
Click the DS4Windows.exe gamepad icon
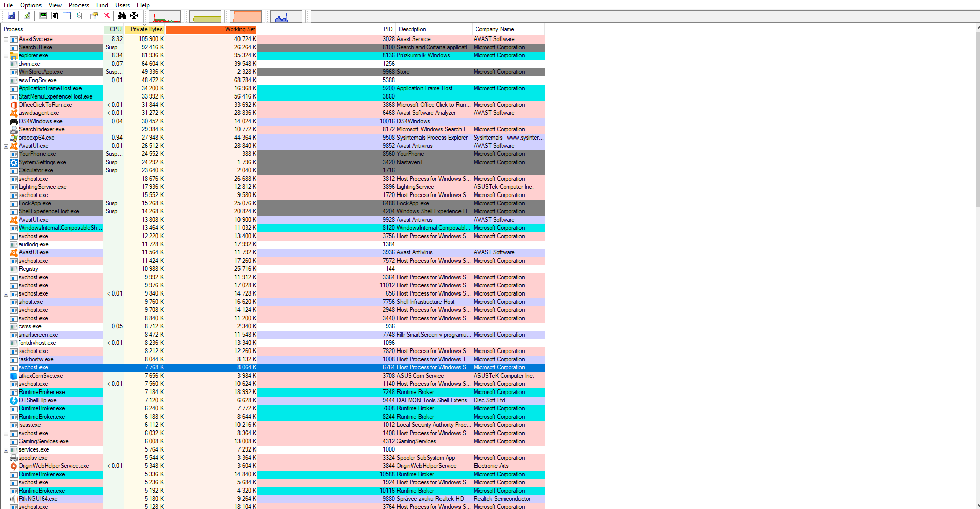click(14, 121)
